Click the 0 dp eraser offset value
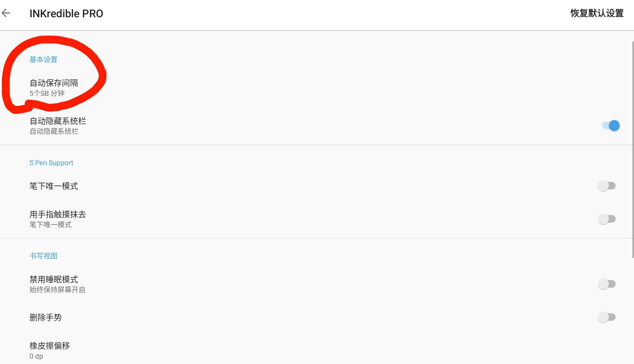This screenshot has height=364, width=634. click(36, 356)
